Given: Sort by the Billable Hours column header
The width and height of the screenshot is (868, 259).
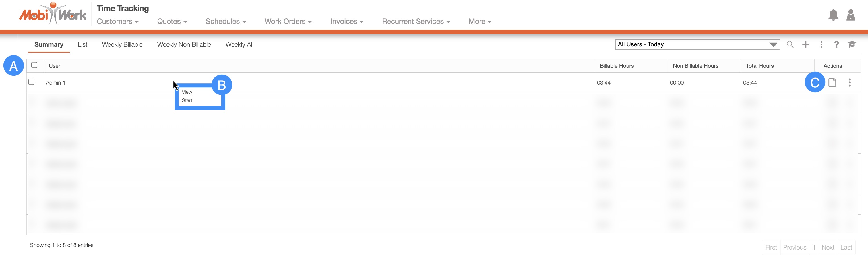Looking at the screenshot, I should [617, 66].
